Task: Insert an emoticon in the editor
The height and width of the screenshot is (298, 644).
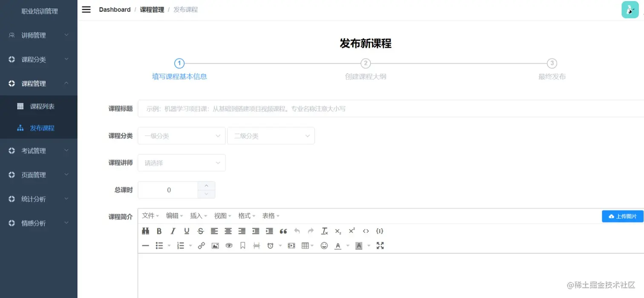Action: 324,246
